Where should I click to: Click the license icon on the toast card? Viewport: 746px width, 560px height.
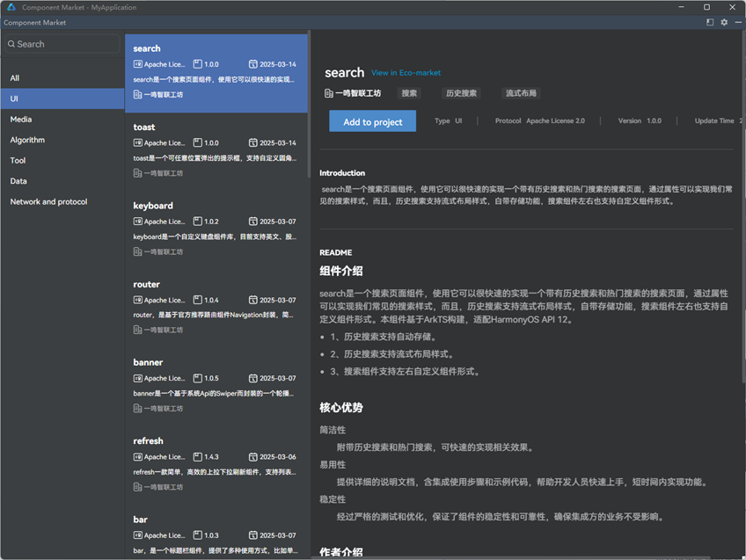coord(138,142)
